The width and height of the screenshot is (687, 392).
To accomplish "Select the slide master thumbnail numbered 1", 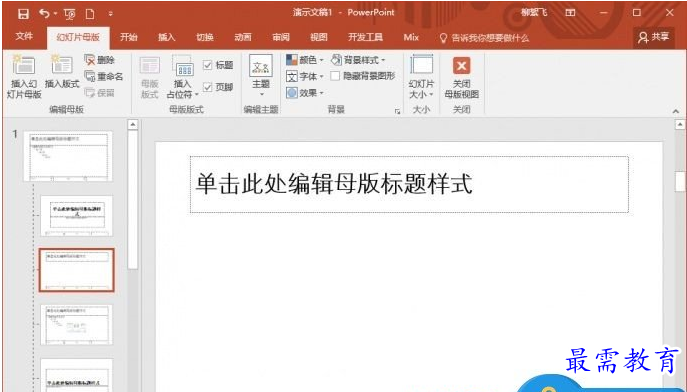I will tap(68, 156).
